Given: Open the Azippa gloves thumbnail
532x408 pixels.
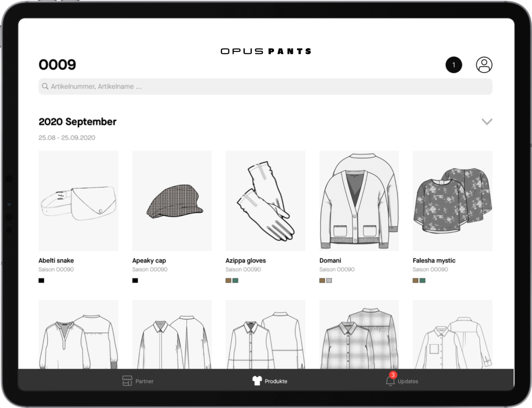Looking at the screenshot, I should 265,200.
